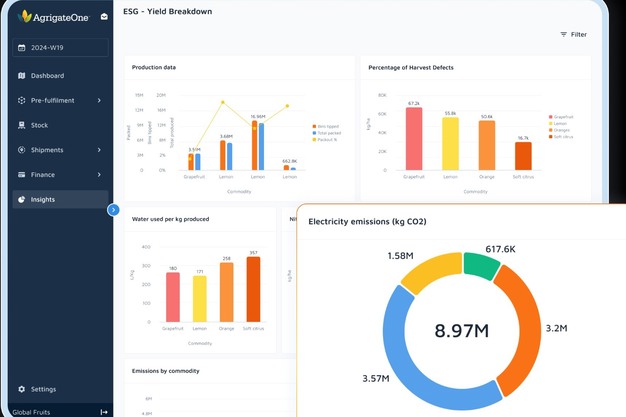Open the inbox icon beside the logo
626x417 pixels.
104,16
